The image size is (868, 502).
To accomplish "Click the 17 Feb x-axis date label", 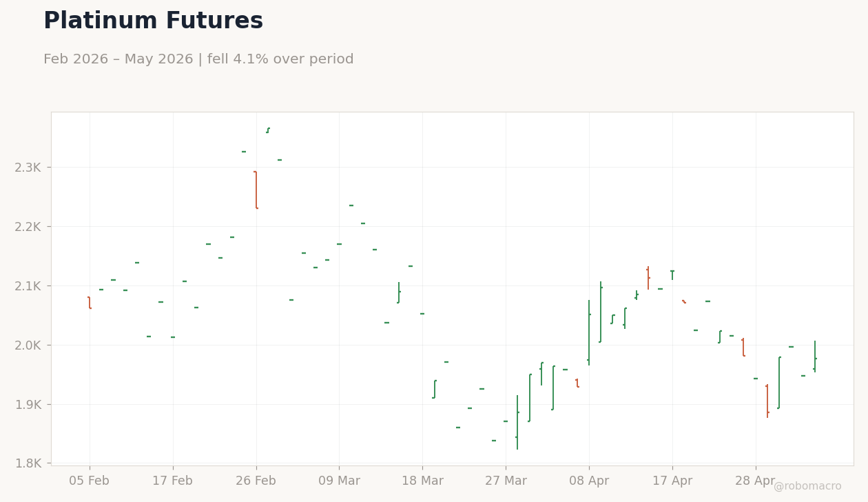I will click(x=172, y=481).
